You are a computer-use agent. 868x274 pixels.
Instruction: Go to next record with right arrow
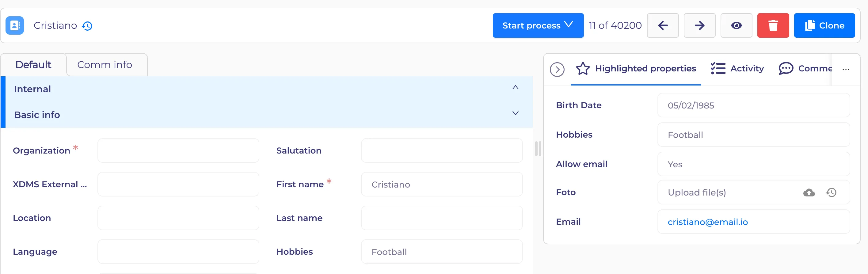pos(699,25)
